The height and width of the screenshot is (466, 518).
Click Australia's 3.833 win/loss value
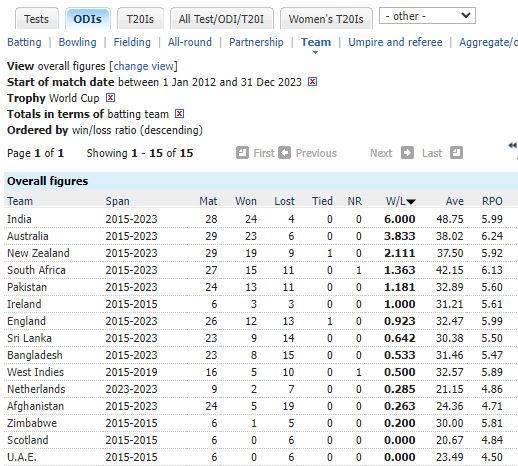(x=399, y=236)
